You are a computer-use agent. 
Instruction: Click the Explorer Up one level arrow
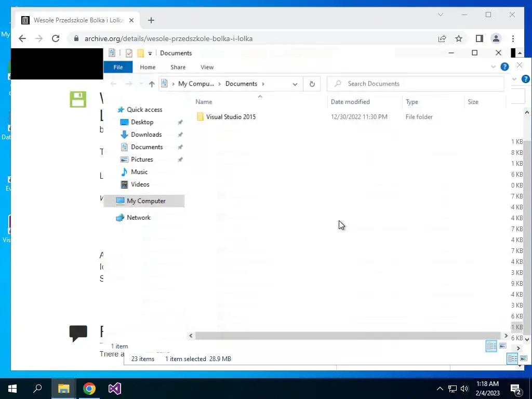(x=152, y=84)
